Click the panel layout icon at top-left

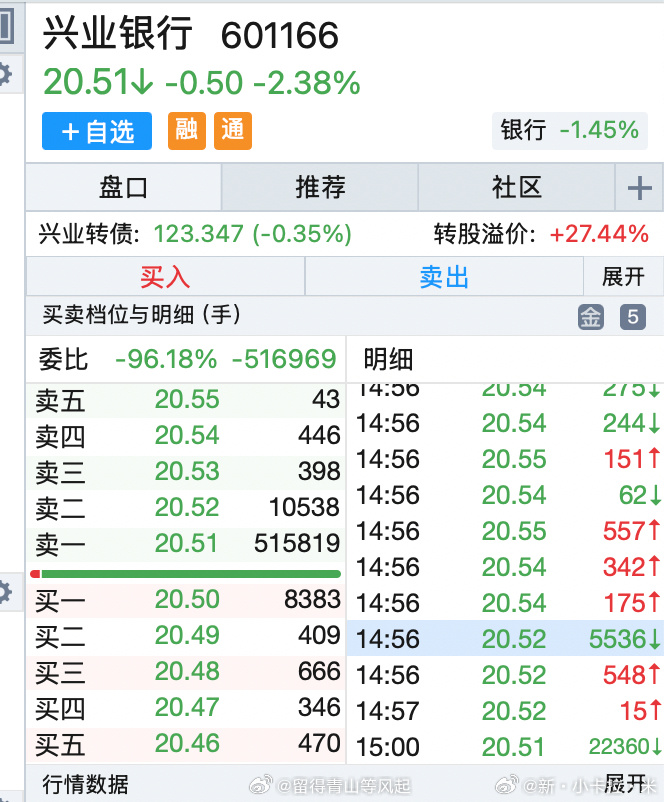6,26
